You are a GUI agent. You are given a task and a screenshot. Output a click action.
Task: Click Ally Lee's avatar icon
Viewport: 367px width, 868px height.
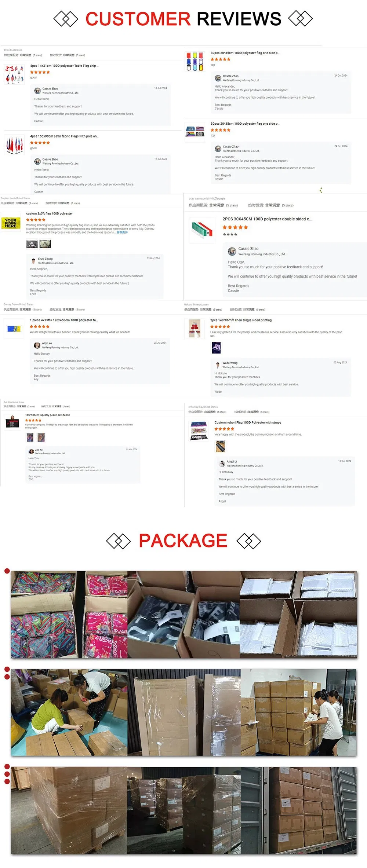pyautogui.click(x=37, y=345)
